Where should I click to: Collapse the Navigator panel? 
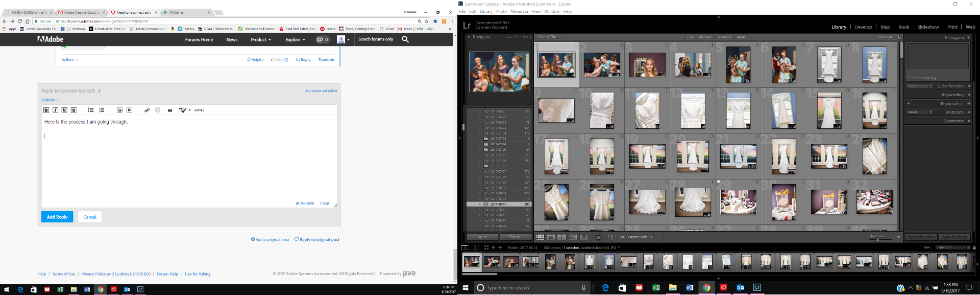(469, 37)
